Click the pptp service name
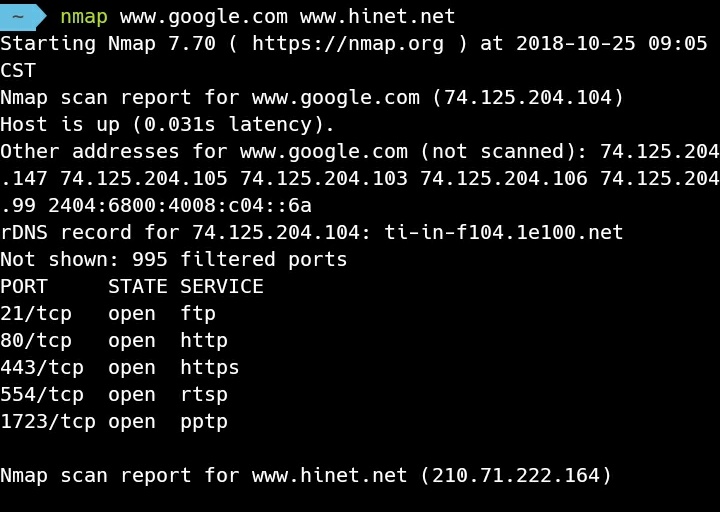 coord(204,422)
